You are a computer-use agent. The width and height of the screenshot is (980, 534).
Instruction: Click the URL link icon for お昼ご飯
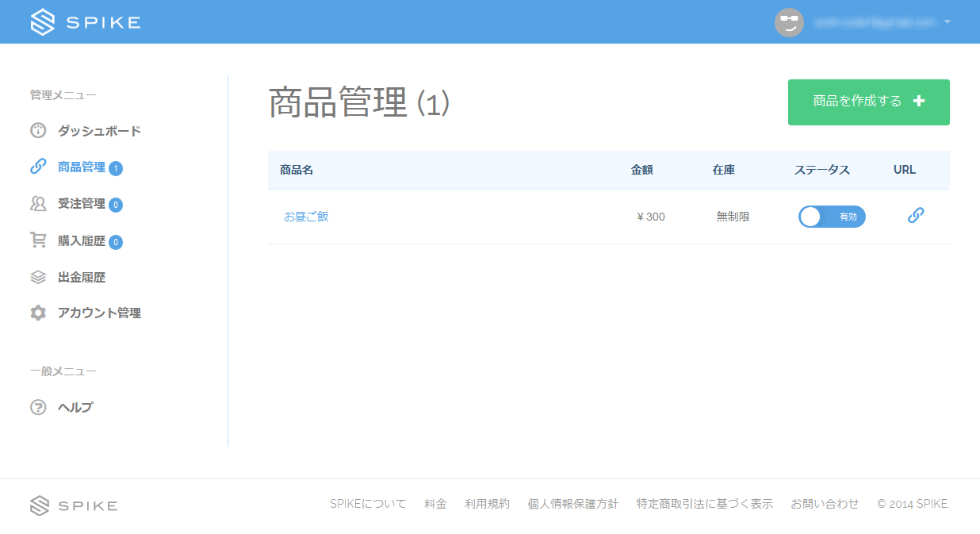(916, 215)
